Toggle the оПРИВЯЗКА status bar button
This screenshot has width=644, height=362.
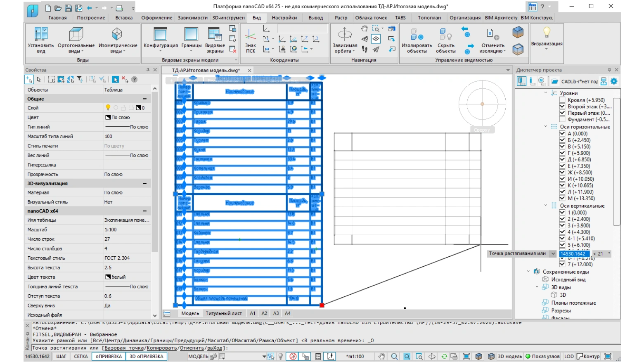pos(109,357)
